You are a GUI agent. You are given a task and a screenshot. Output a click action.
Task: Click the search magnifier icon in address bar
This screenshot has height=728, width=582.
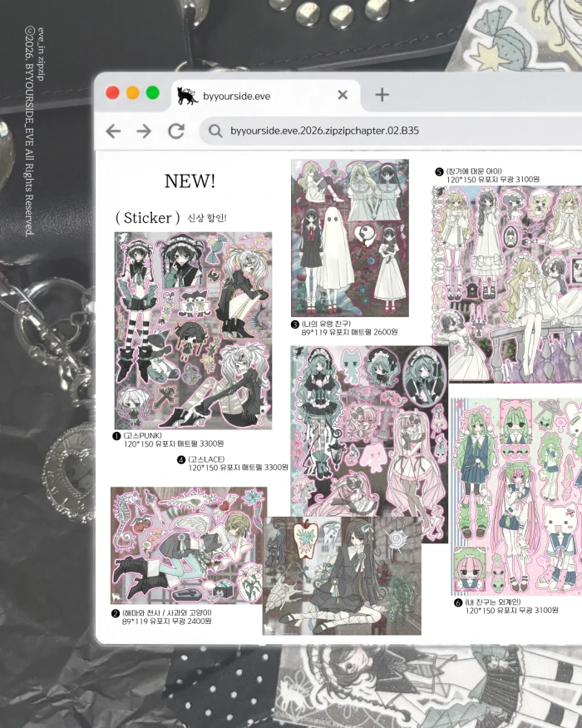coord(215,131)
